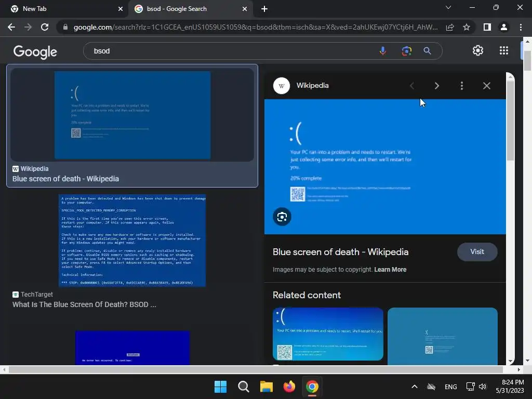
Task: Open Chrome profile icon
Action: [504, 27]
